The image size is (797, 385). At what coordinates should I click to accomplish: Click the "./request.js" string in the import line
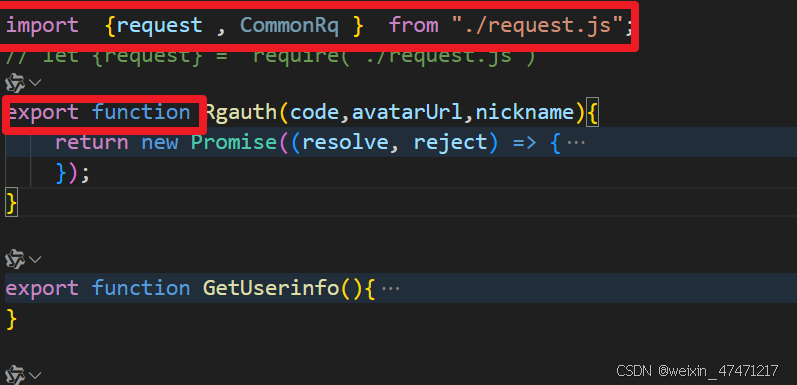538,25
